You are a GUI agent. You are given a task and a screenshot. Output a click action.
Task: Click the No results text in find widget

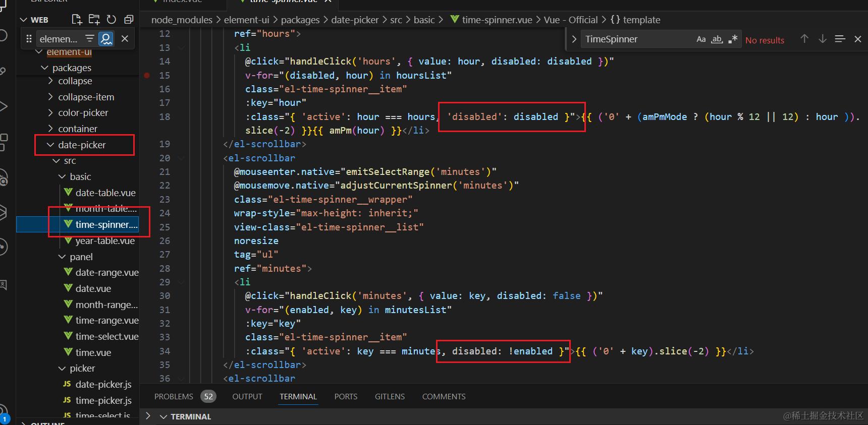(765, 40)
